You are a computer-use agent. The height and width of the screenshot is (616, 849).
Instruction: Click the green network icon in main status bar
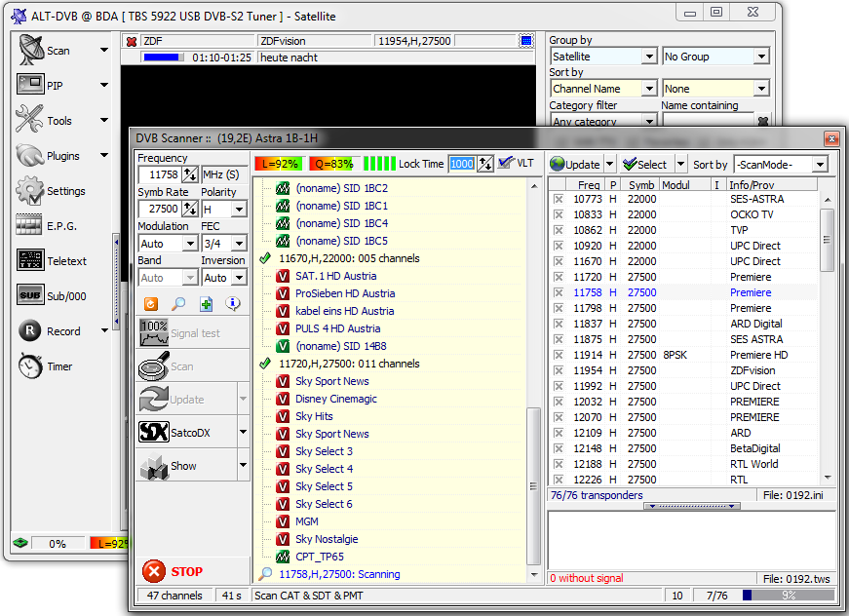pos(20,542)
